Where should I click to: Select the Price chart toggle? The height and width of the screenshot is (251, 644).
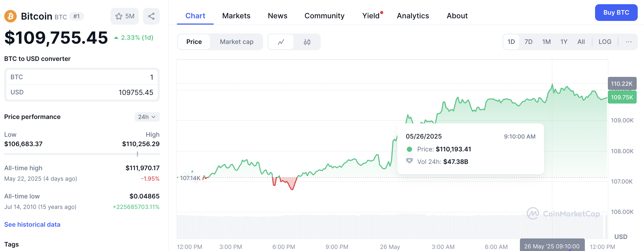click(194, 42)
